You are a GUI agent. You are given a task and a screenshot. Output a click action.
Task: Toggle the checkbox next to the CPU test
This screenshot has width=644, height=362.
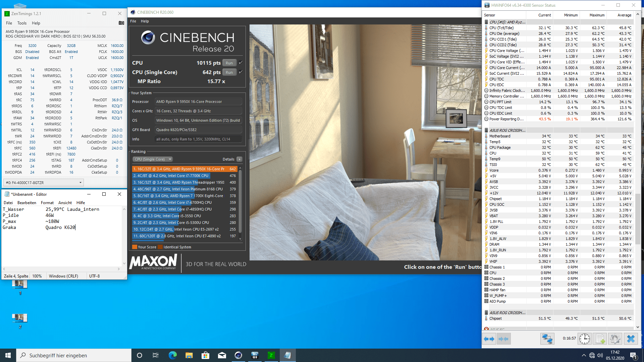(240, 63)
